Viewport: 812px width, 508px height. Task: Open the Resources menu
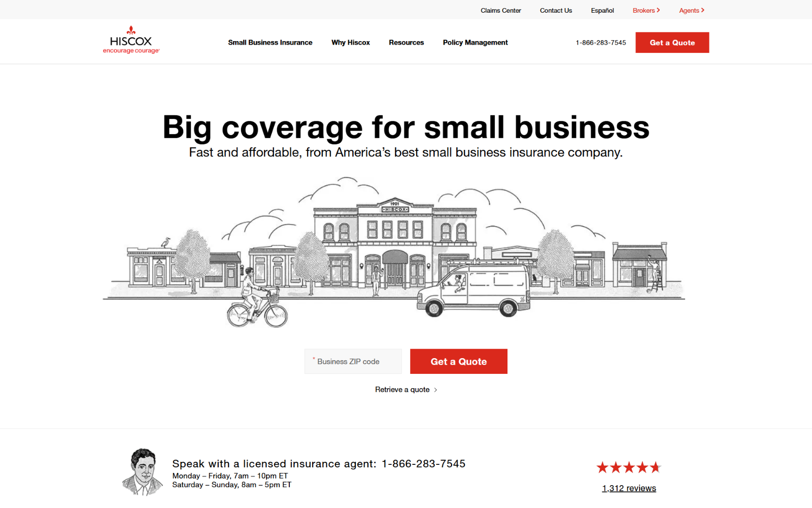(406, 43)
